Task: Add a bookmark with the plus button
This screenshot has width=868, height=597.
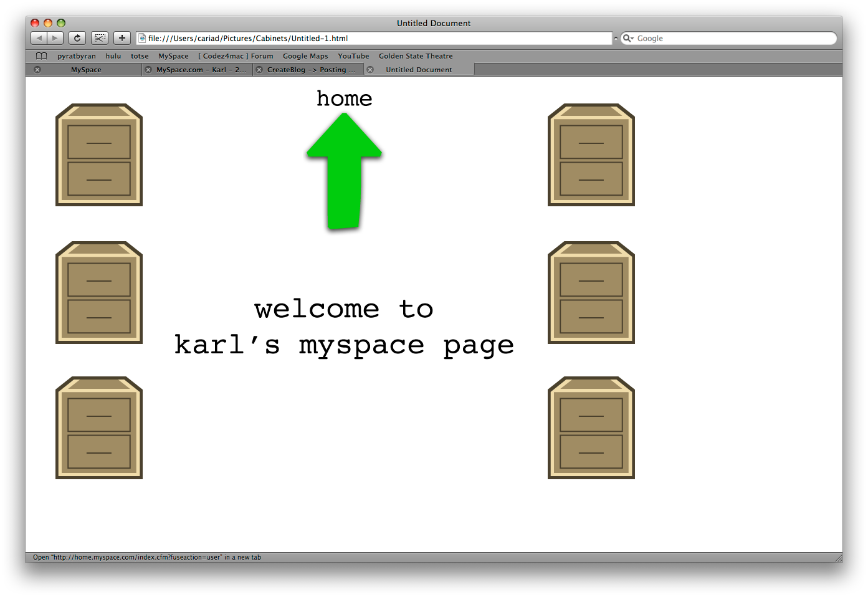Action: pos(122,38)
